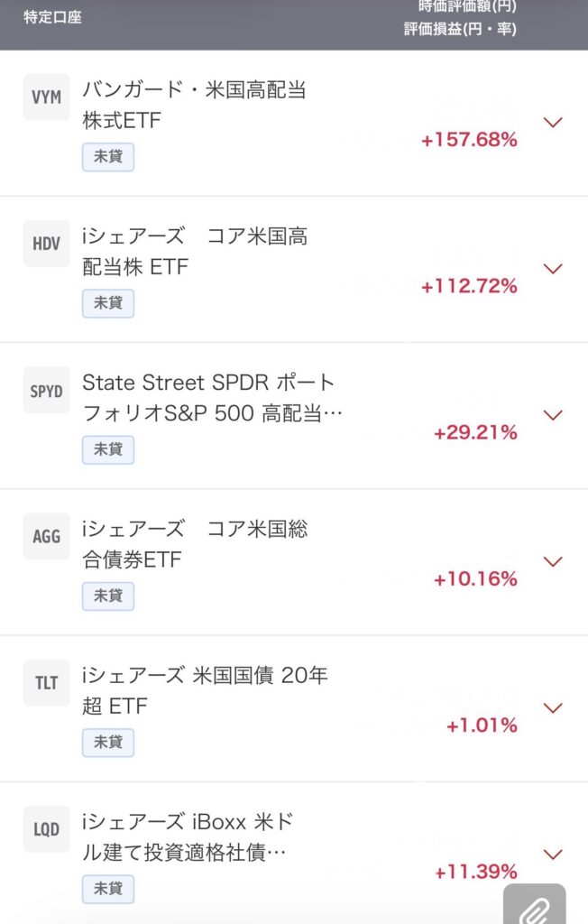Click the VYM ticker icon
This screenshot has width=588, height=924.
coord(46,97)
